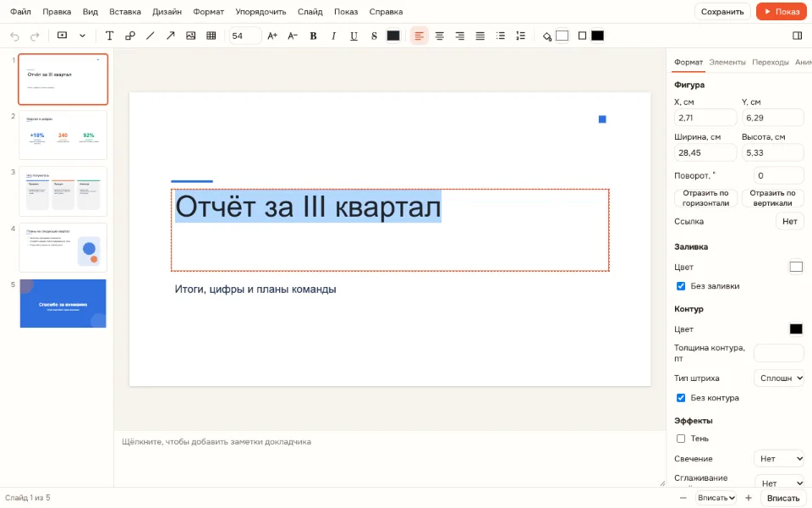812x508 pixels.
Task: Open the Слайд menu
Action: 310,11
